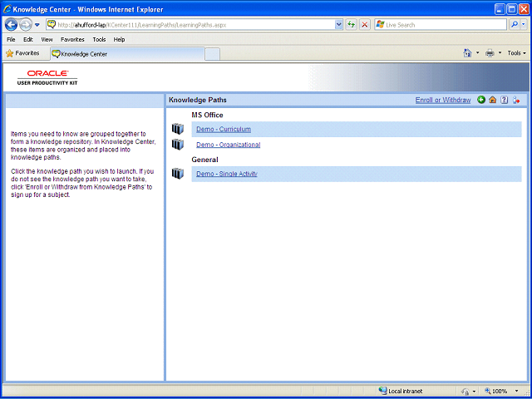
Task: Click the Internet Explorer title bar icon
Action: (x=7, y=9)
